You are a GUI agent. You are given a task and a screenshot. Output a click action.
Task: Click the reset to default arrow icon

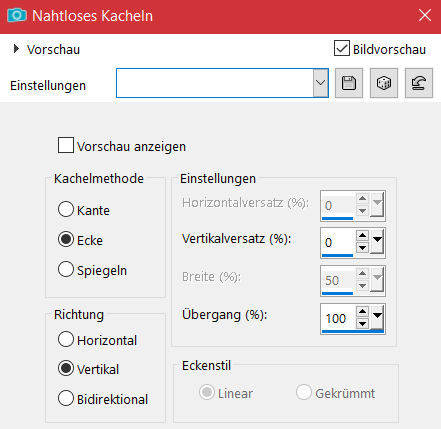[419, 83]
